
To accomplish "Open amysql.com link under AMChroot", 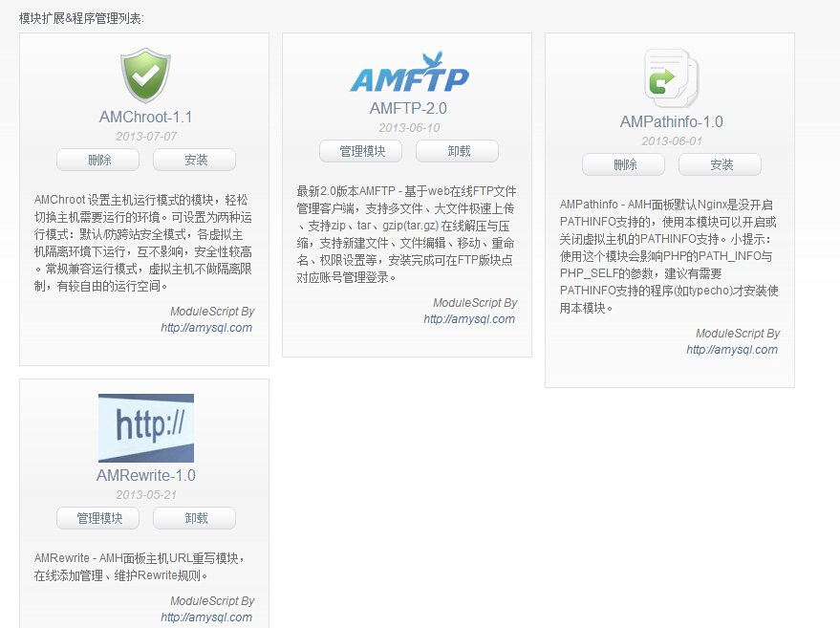I will tap(206, 328).
